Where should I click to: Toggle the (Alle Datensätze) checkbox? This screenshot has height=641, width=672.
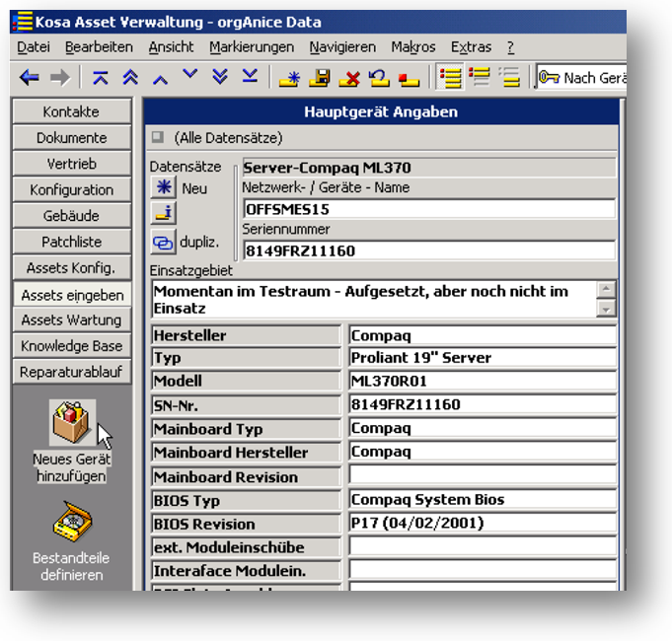[157, 137]
